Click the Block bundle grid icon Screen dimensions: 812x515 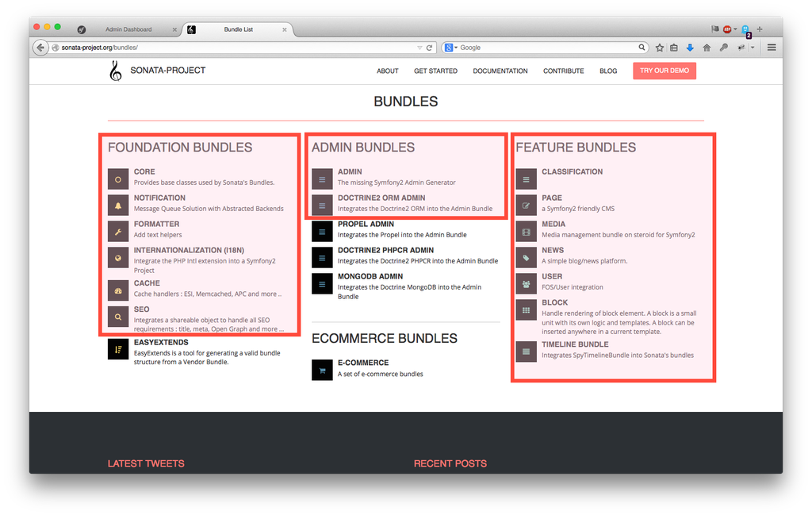[526, 309]
